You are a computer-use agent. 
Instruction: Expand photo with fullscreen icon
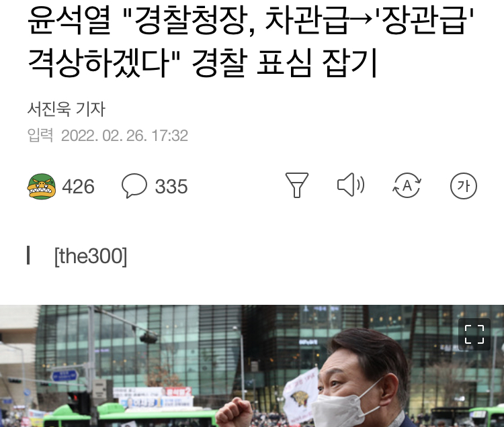(x=474, y=334)
